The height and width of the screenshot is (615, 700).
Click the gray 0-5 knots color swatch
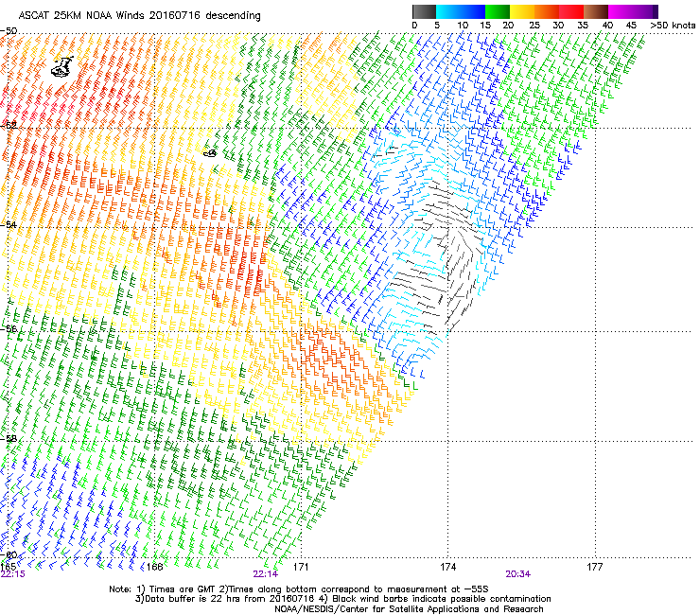coord(424,11)
